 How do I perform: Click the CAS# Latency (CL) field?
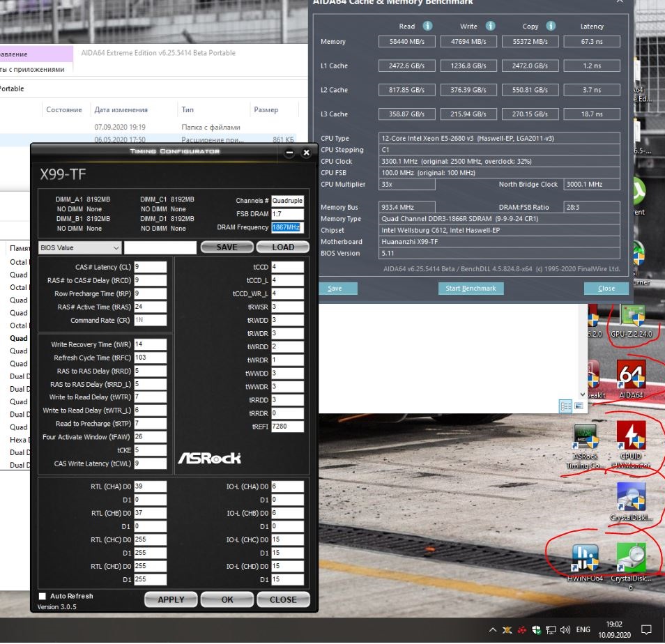pyautogui.click(x=151, y=267)
